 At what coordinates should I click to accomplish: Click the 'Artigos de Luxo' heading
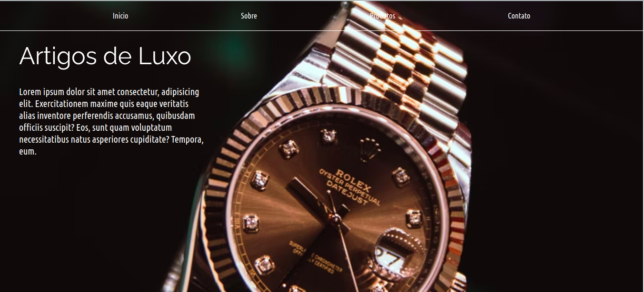(105, 56)
